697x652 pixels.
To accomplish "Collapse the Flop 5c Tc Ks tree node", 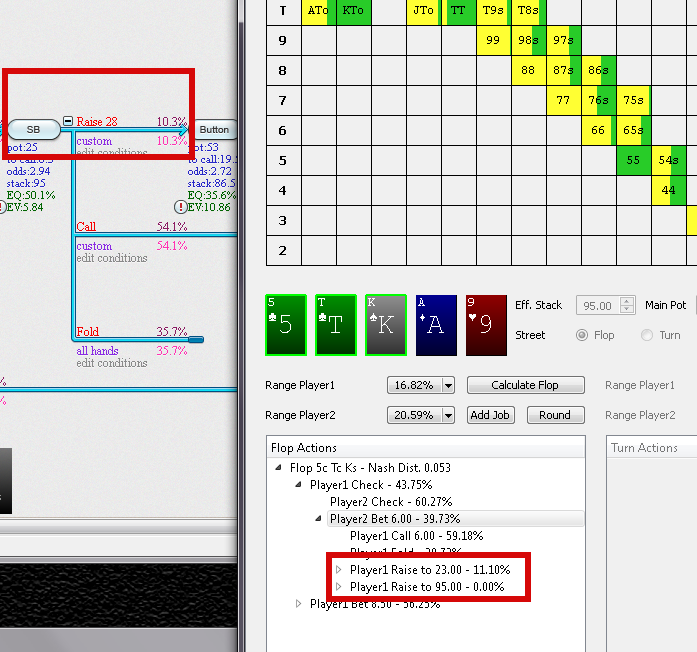I will (278, 468).
